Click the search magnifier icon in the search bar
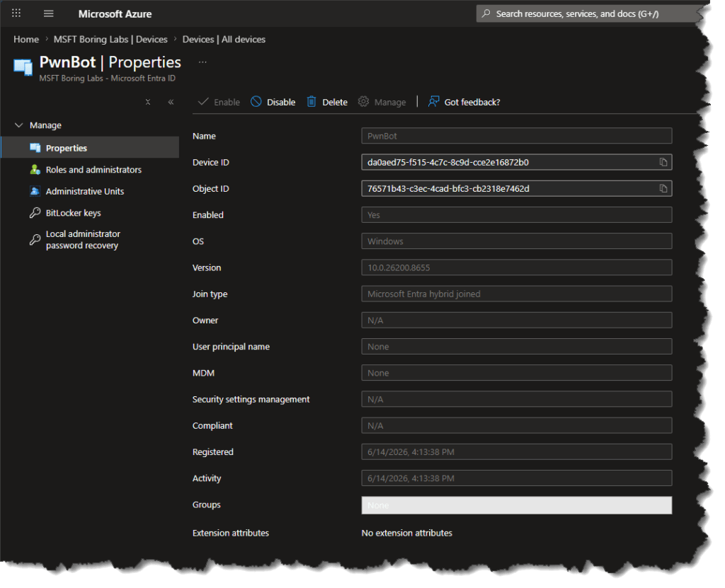The height and width of the screenshot is (588, 725). point(486,13)
